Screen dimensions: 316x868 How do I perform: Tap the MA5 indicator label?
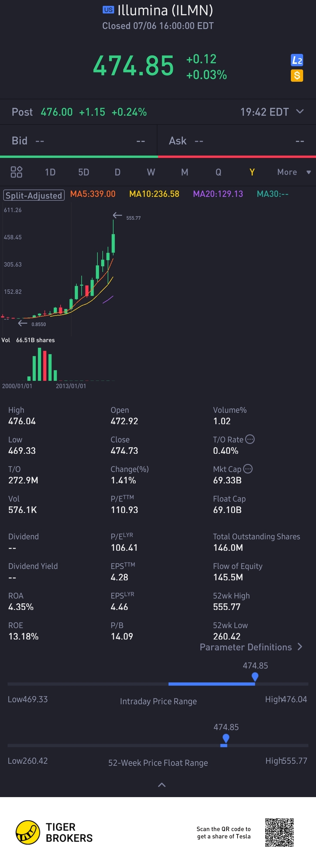click(x=92, y=194)
